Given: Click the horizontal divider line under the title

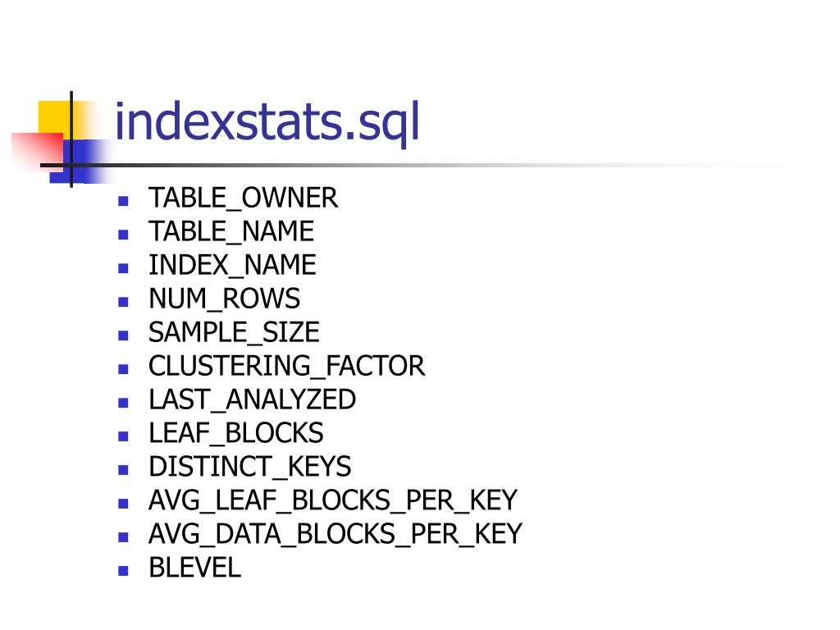Looking at the screenshot, I should pos(375,165).
